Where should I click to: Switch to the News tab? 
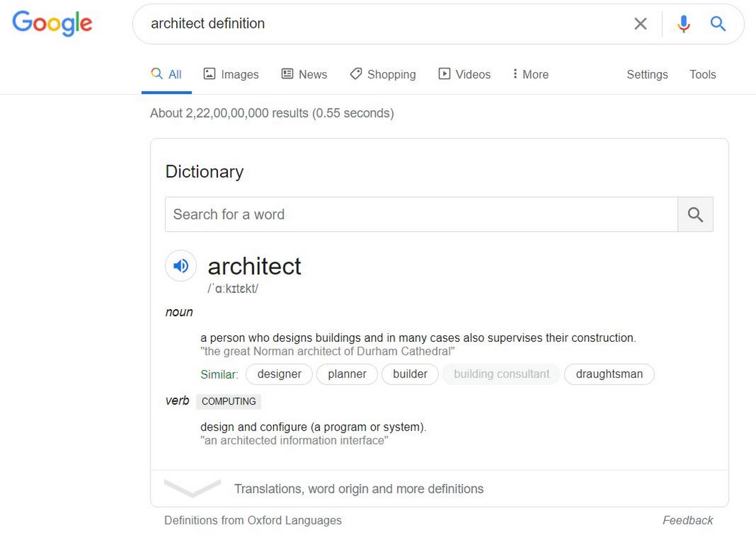coord(304,75)
